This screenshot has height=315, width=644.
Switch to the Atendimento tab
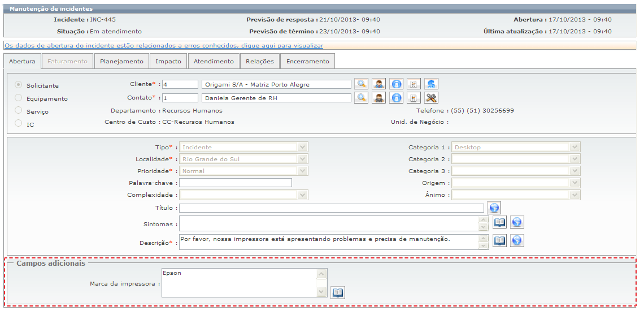pos(214,61)
